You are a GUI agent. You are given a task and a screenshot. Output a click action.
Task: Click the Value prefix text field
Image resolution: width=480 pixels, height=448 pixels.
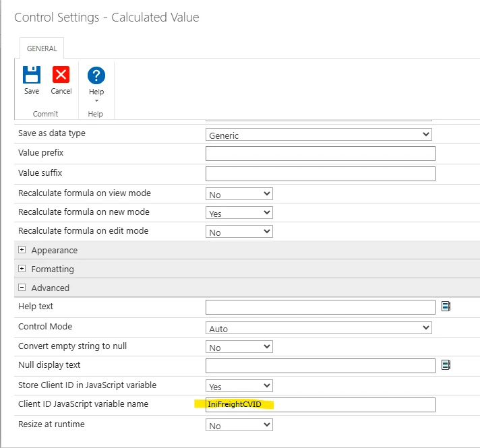tap(320, 154)
